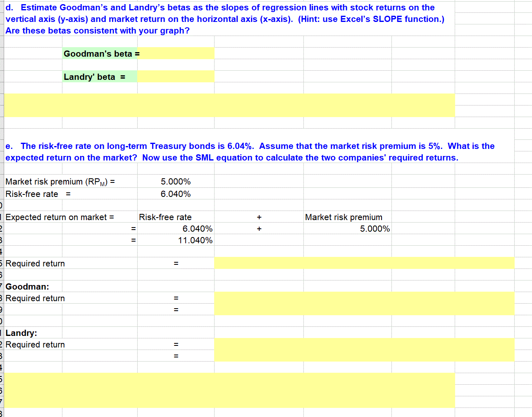
Task: Click the 'Required return' label under Landry
Action: point(35,345)
